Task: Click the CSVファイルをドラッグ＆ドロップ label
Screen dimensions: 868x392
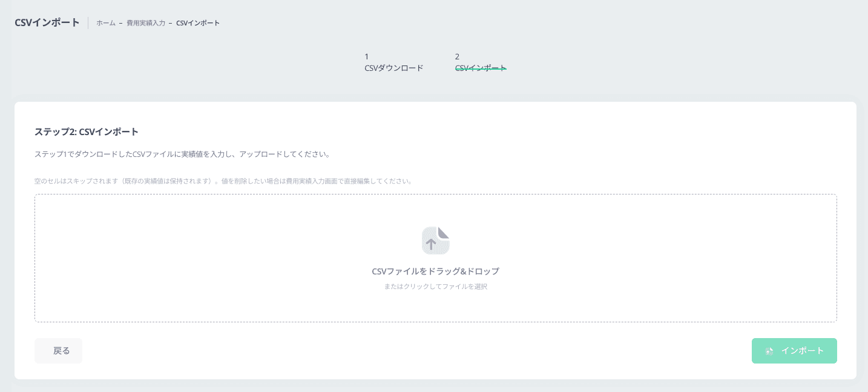Action: 435,271
